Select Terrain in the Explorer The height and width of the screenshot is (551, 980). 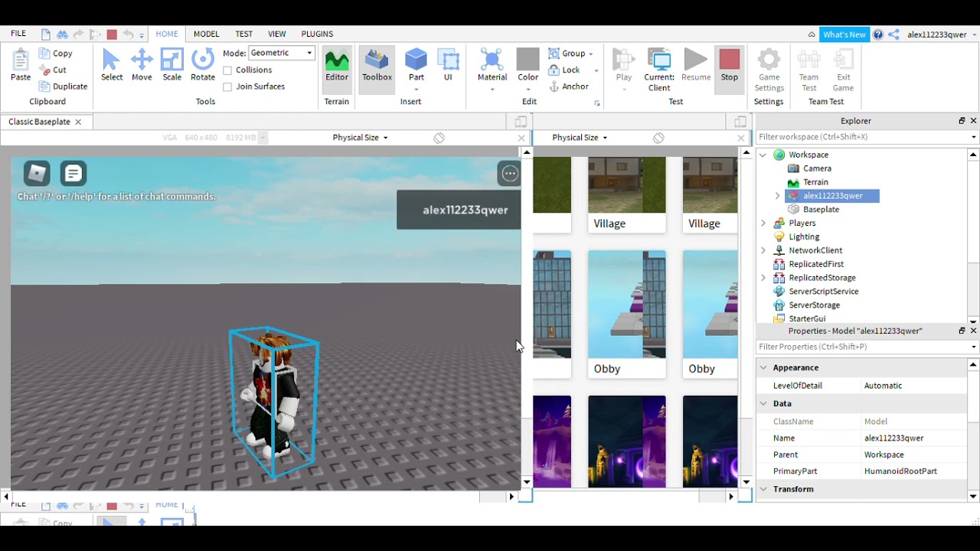815,182
